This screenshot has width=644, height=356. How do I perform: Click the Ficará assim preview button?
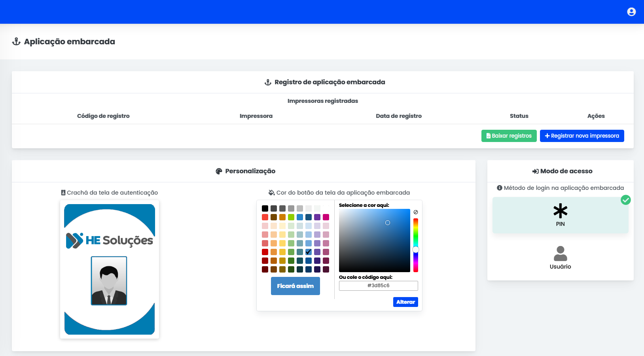pyautogui.click(x=295, y=286)
